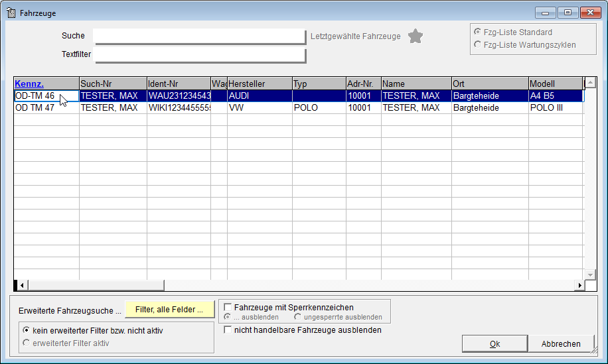Close the Fahrzeuge window
608x364 pixels.
tap(590, 13)
